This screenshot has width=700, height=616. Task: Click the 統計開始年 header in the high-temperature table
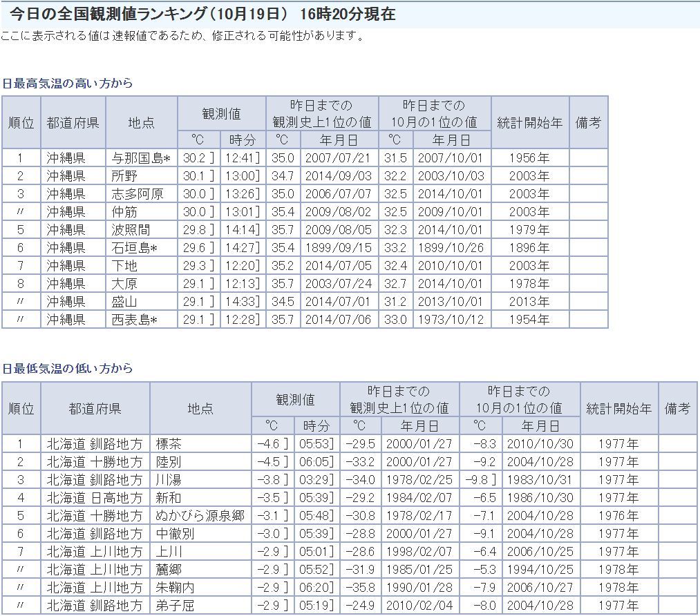pyautogui.click(x=530, y=123)
